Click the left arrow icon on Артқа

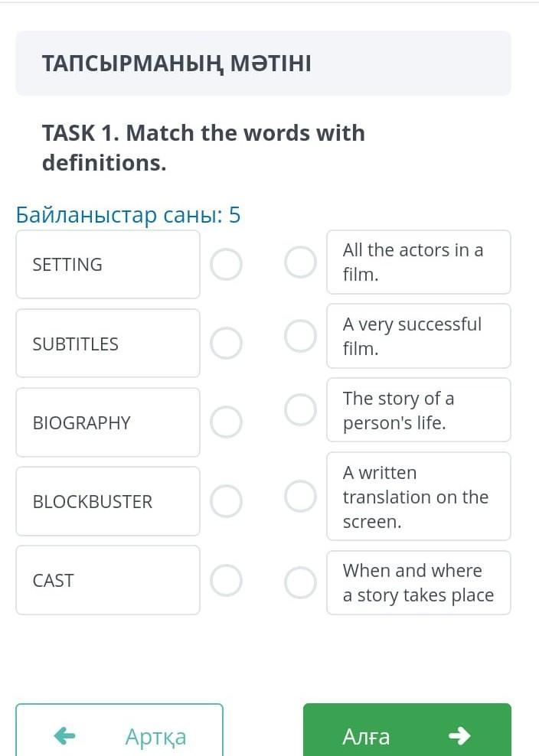[64, 736]
